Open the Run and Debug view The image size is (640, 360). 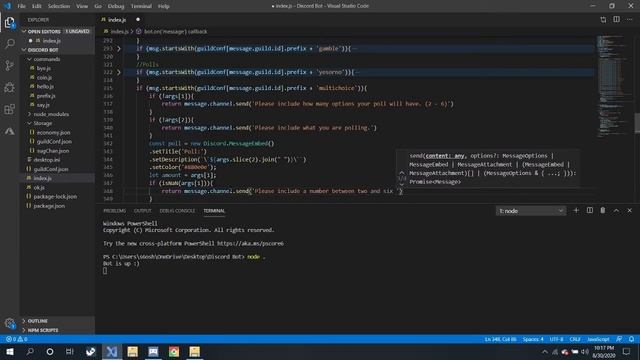[9, 87]
